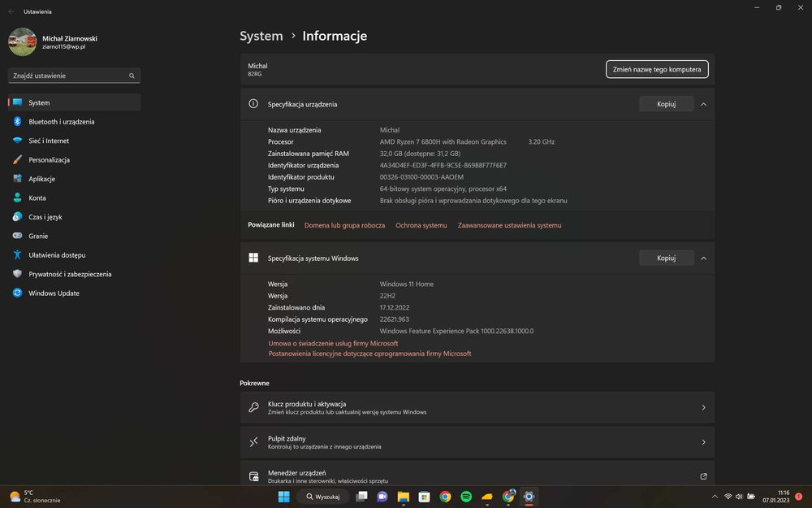This screenshot has height=508, width=812.
Task: Open the clock showing 11:16
Action: (x=775, y=497)
